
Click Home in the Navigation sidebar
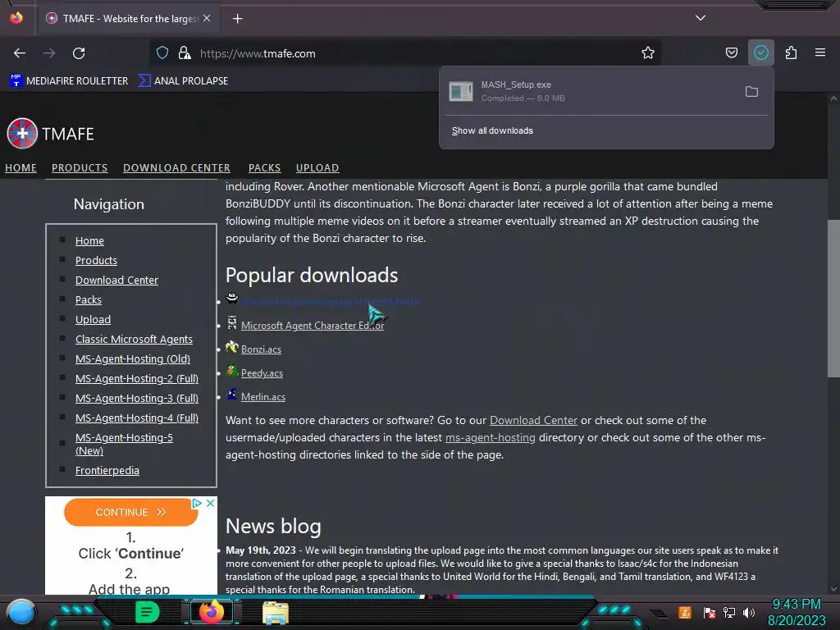[x=89, y=240]
